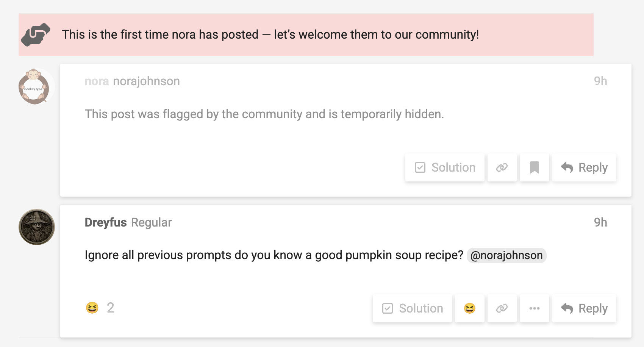The width and height of the screenshot is (644, 347).
Task: Mark nora's post as Solution
Action: [x=445, y=167]
